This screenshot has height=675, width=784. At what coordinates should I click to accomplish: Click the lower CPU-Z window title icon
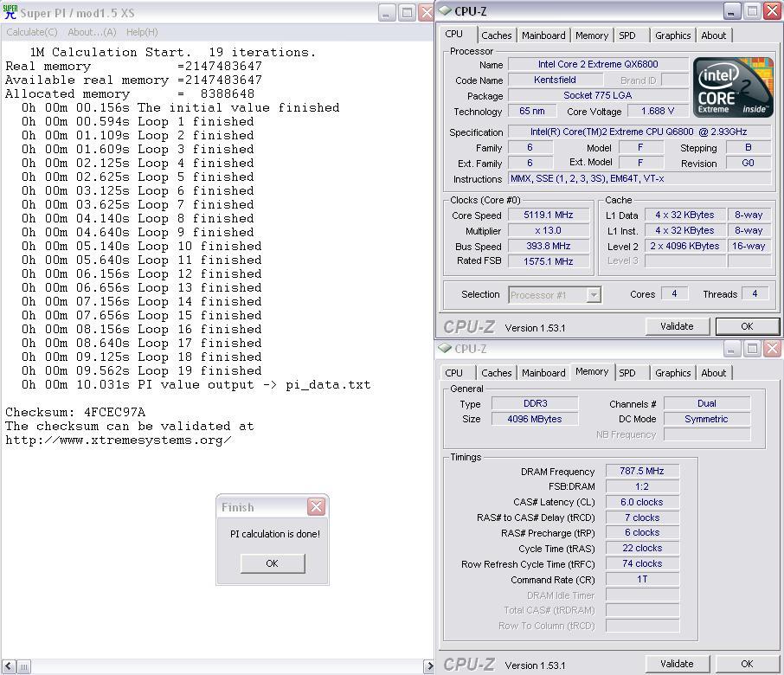pyautogui.click(x=445, y=349)
